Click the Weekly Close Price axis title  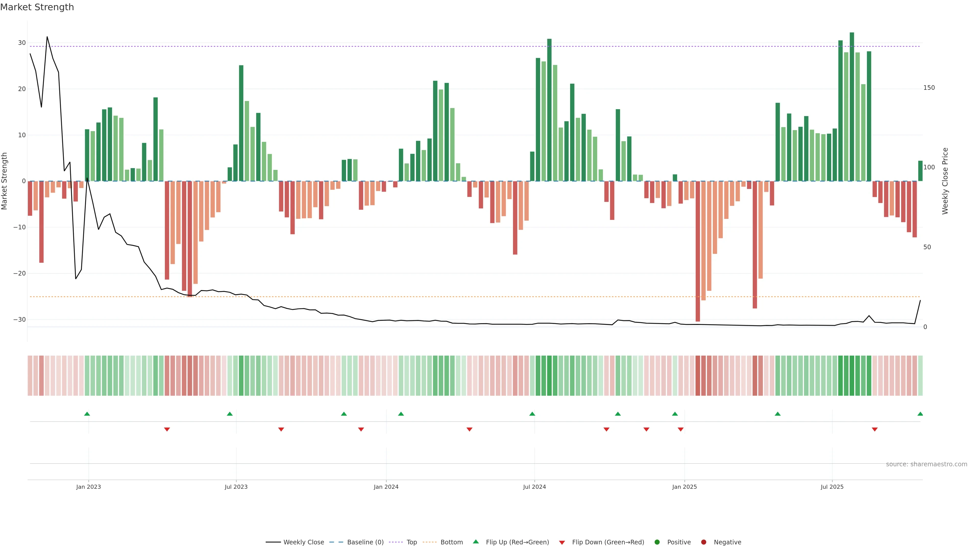tap(945, 181)
